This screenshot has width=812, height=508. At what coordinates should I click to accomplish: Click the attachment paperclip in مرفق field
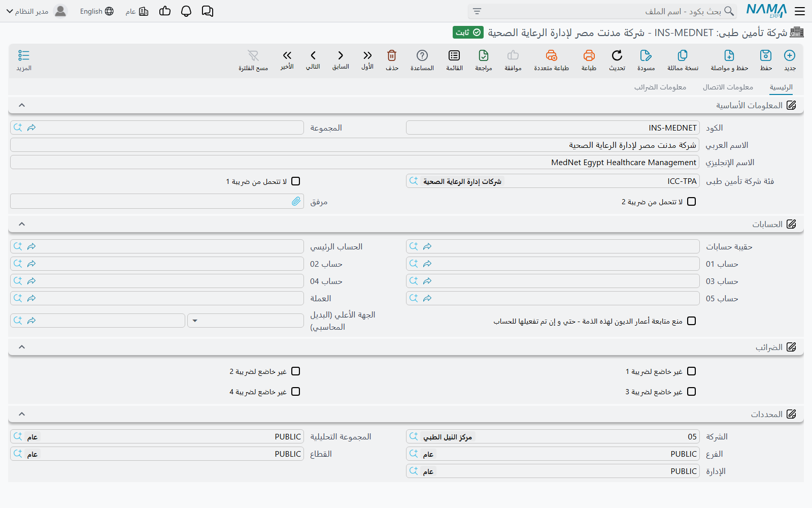pos(296,202)
